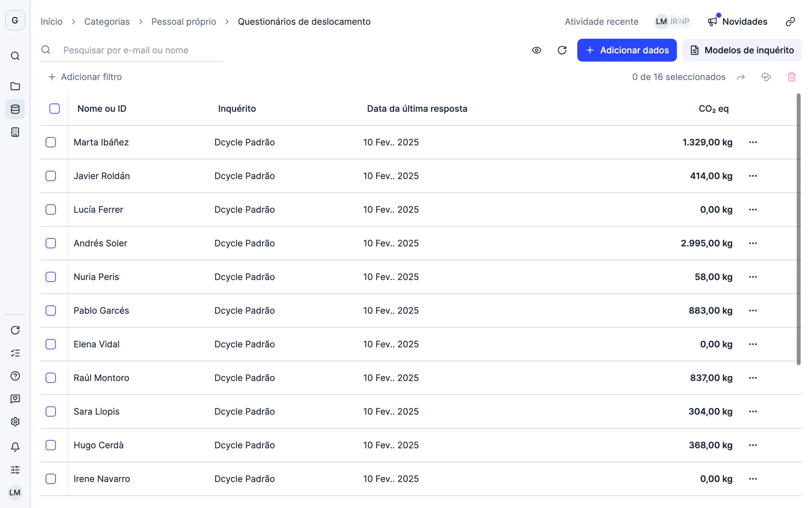
Task: Click the vertical table scrollbar
Action: tap(798, 229)
